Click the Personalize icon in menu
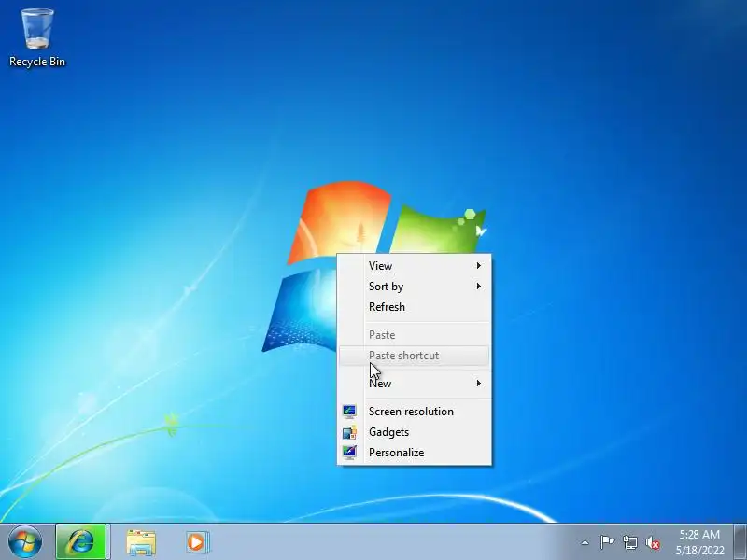Image resolution: width=747 pixels, height=560 pixels. coord(349,453)
